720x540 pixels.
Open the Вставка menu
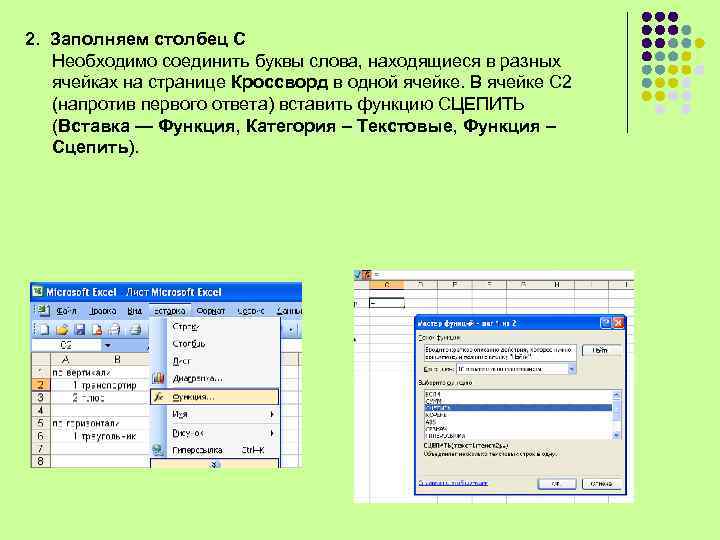click(169, 311)
